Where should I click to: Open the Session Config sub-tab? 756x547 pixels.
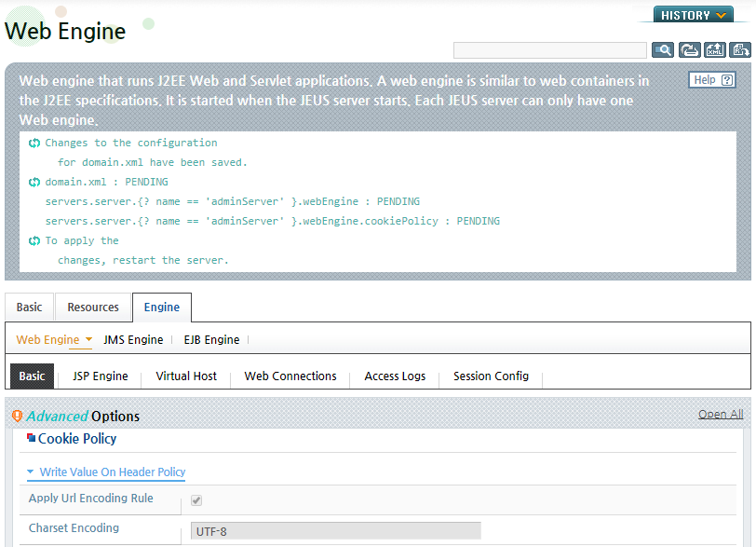point(491,376)
